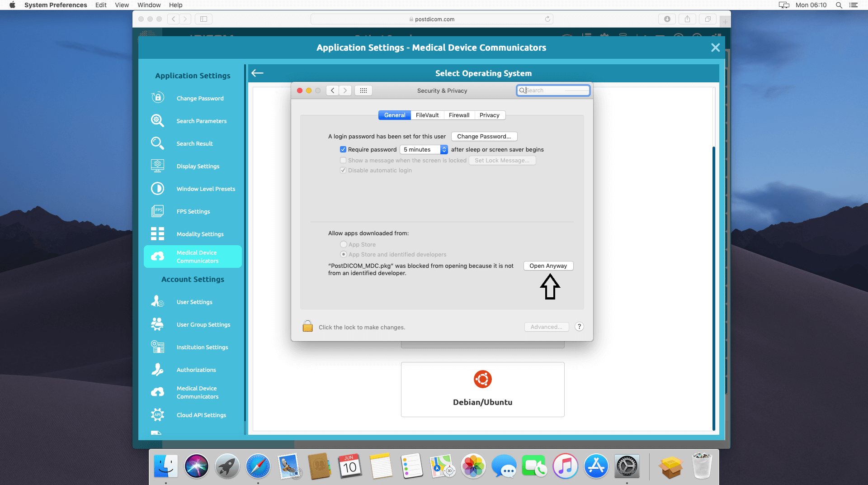Viewport: 868px width, 485px height.
Task: Open Cloud API Settings
Action: (x=193, y=415)
